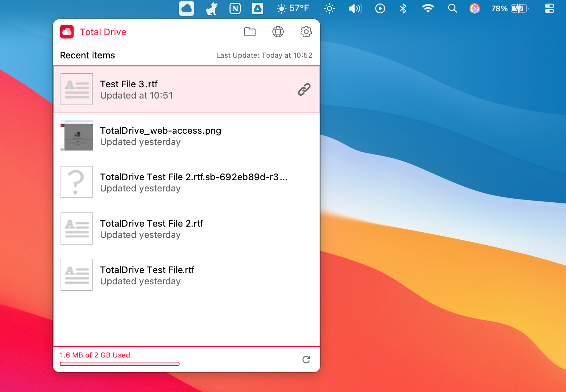This screenshot has height=392, width=566.
Task: Check the weather showing 57°F
Action: pos(293,8)
